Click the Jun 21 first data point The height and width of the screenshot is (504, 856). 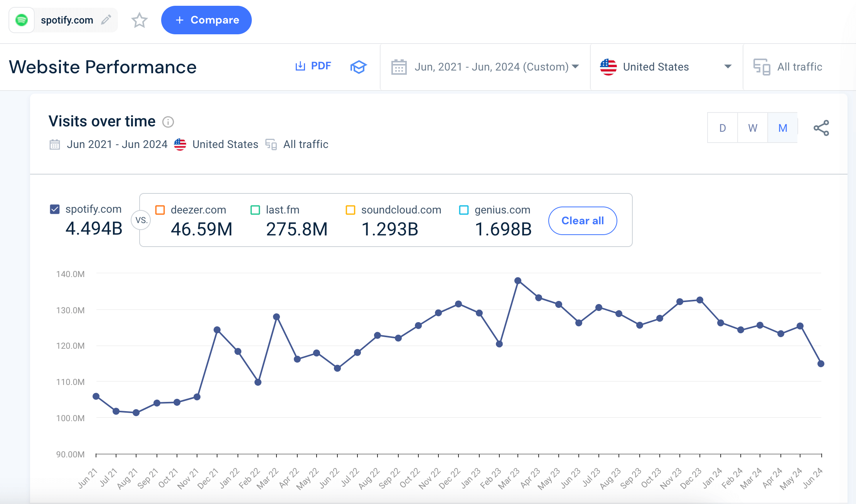(96, 396)
